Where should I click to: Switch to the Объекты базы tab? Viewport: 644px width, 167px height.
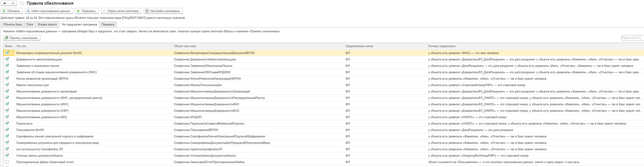12,24
